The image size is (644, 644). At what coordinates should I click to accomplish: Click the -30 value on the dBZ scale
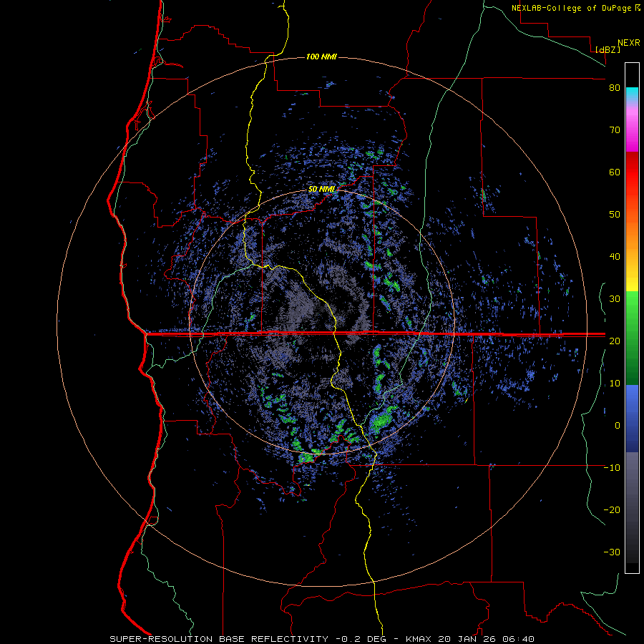612,552
